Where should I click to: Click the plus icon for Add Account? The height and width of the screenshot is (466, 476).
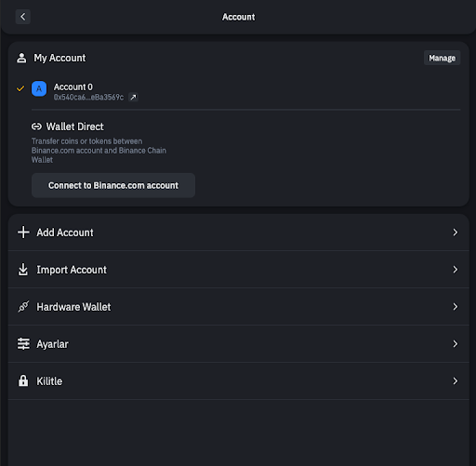[x=23, y=233]
